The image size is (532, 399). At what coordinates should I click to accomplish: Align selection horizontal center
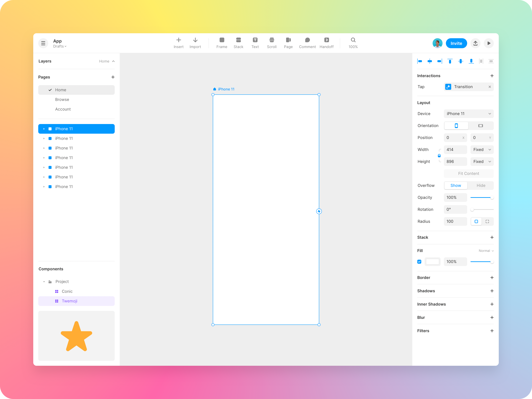[x=430, y=61]
